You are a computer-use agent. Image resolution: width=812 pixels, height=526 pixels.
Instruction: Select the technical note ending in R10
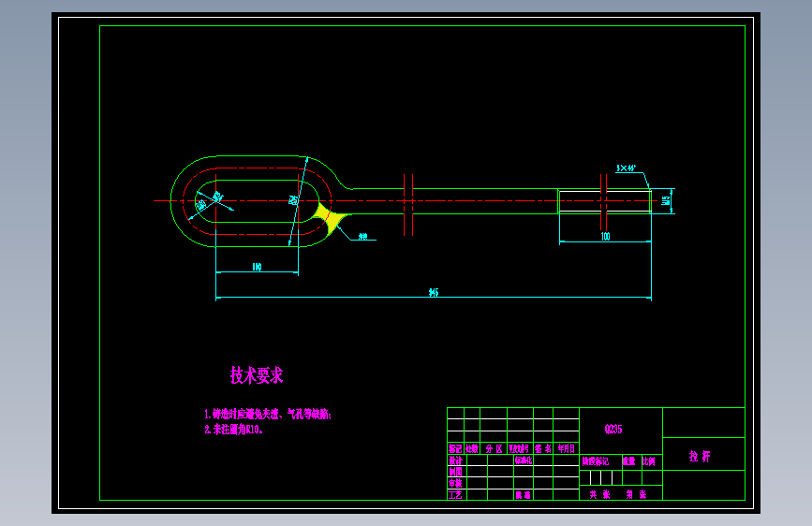pos(233,430)
